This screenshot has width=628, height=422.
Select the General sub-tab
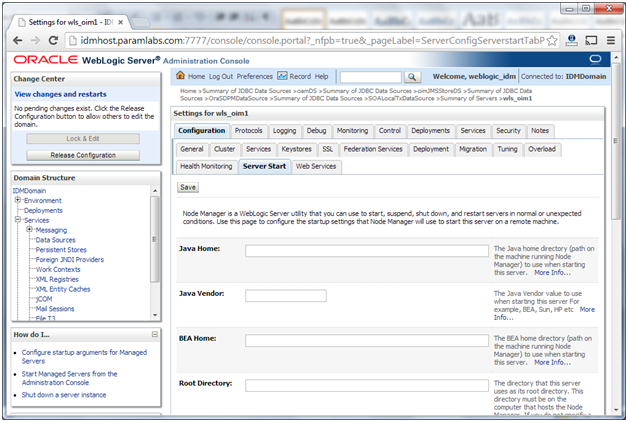(192, 149)
